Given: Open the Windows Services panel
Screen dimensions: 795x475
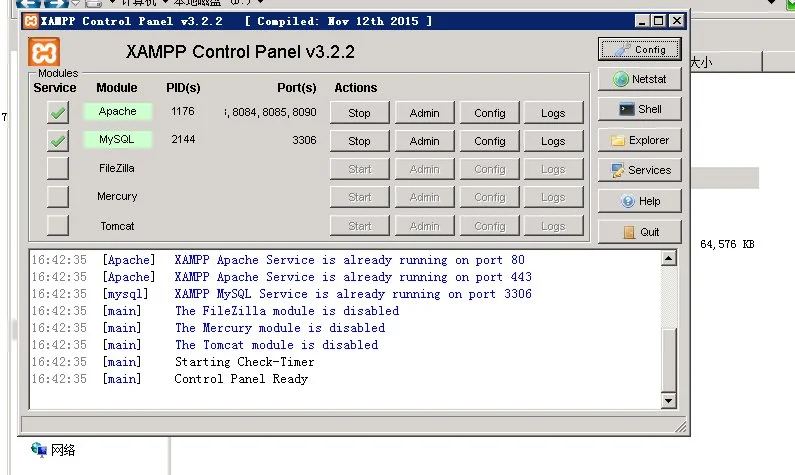Looking at the screenshot, I should [640, 171].
